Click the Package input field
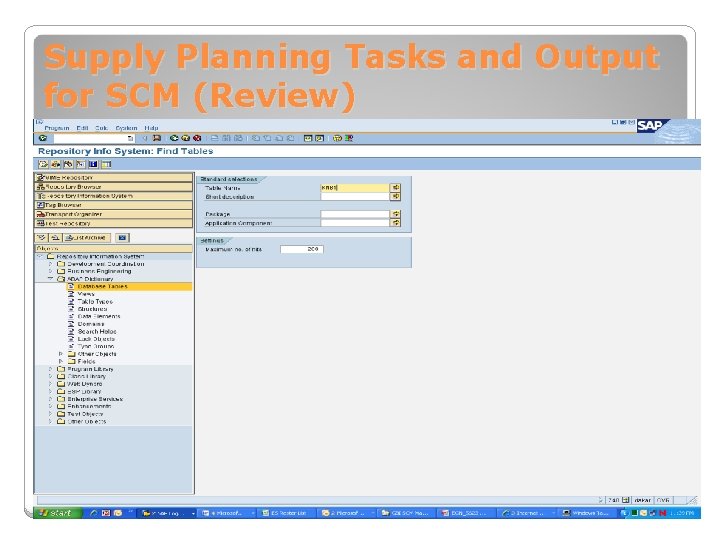720x540 pixels. (x=355, y=214)
